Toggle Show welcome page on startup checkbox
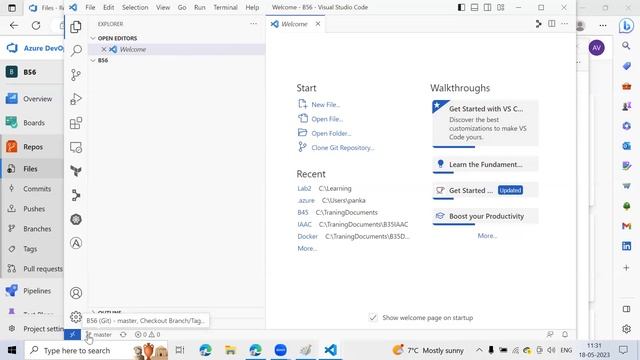The image size is (640, 360). point(373,318)
